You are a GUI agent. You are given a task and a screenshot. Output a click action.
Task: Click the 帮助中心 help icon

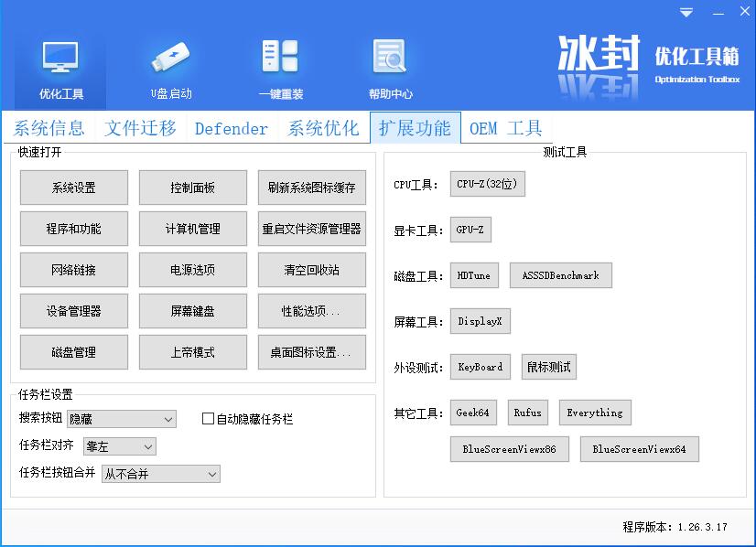(x=390, y=59)
